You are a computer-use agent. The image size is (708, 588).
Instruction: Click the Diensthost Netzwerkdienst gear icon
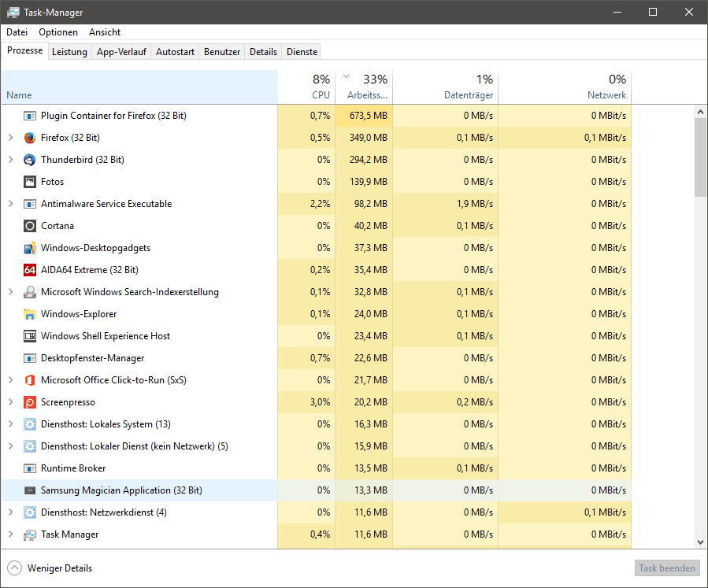(x=30, y=512)
